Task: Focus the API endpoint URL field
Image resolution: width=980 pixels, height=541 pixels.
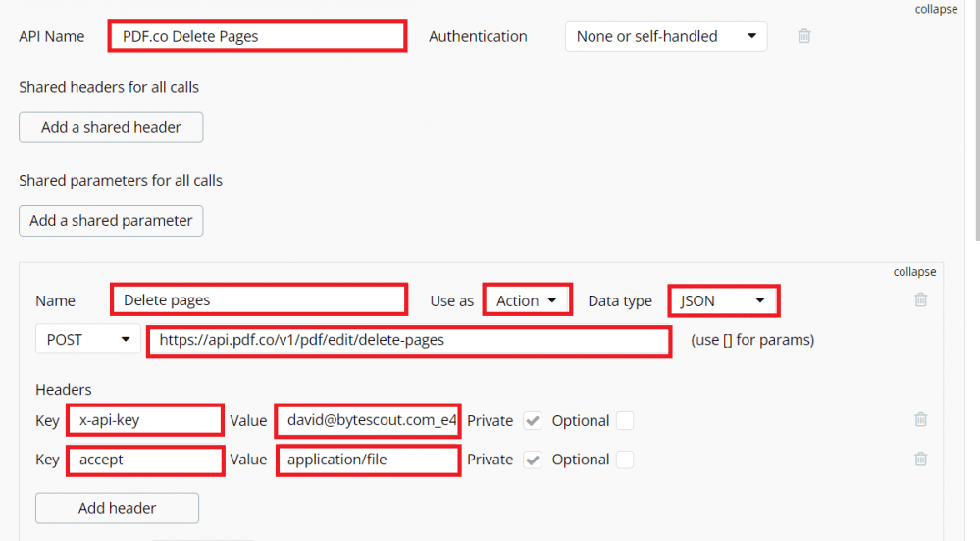Action: pos(408,341)
